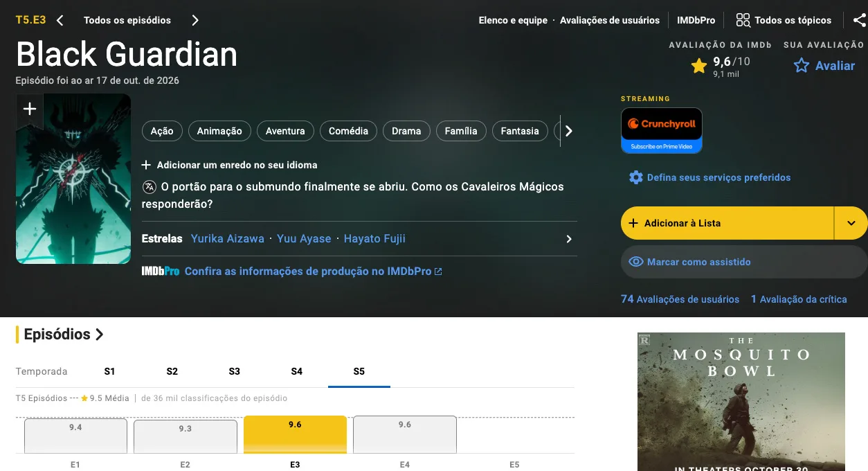Select season tab S4
868x471 pixels.
[x=297, y=371]
